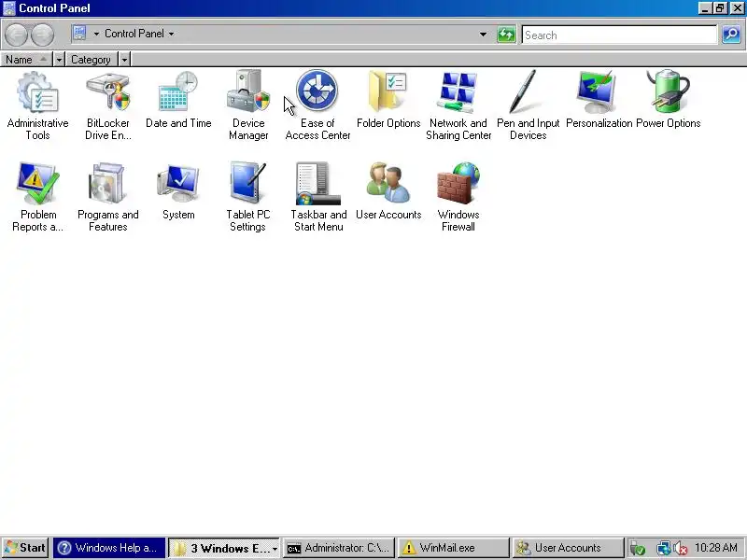Click the security shield tray icon
The width and height of the screenshot is (747, 560).
point(638,548)
